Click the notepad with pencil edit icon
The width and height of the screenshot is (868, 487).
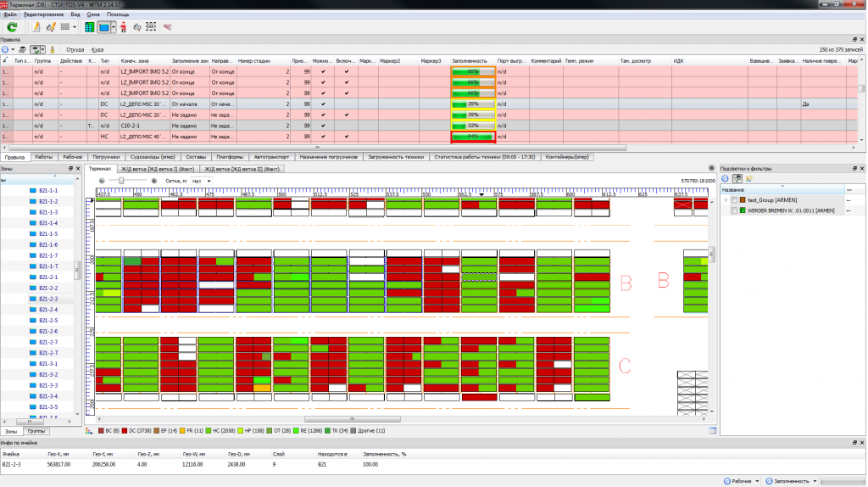pos(36,27)
